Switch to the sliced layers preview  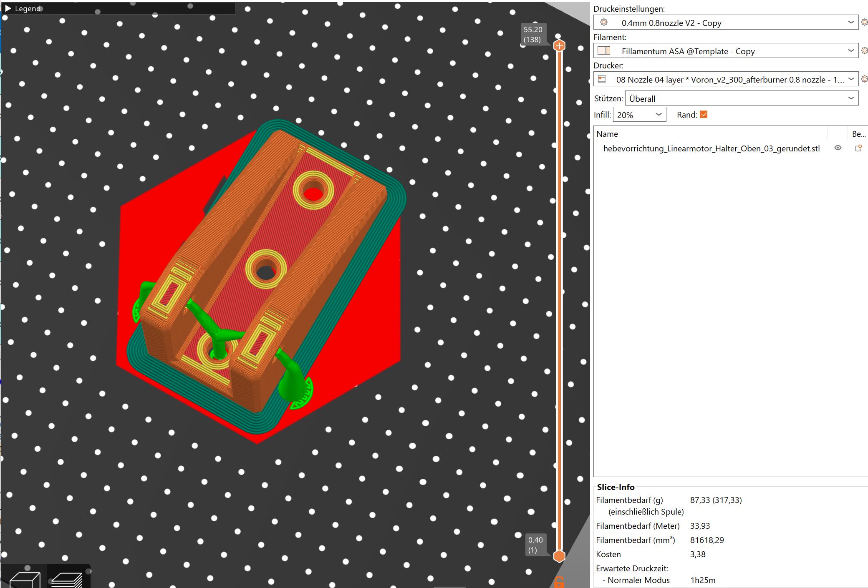pyautogui.click(x=67, y=580)
